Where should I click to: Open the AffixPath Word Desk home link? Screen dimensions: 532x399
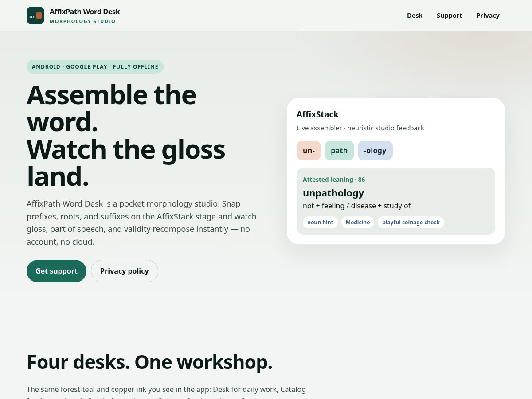click(x=73, y=16)
